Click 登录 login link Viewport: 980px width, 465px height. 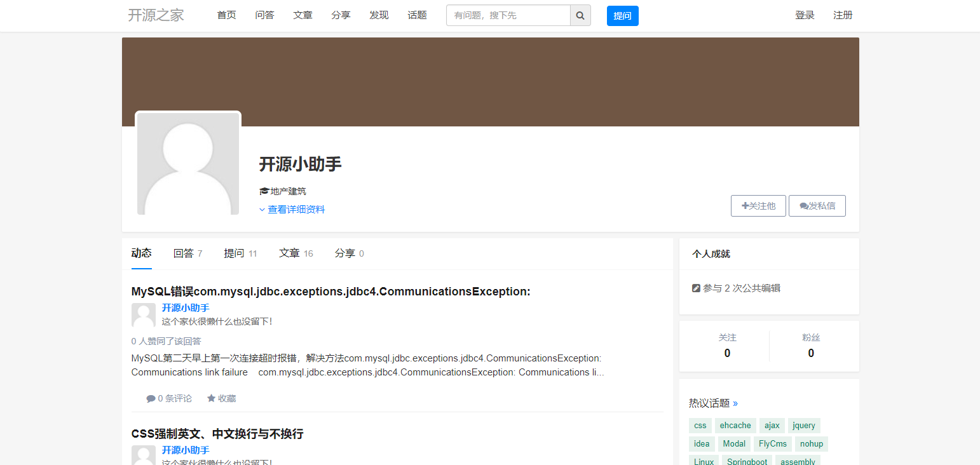tap(805, 15)
